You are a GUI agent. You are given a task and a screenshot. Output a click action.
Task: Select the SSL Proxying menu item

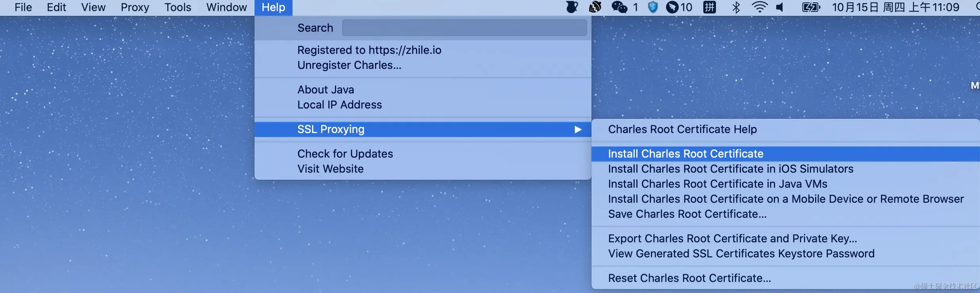coord(423,129)
